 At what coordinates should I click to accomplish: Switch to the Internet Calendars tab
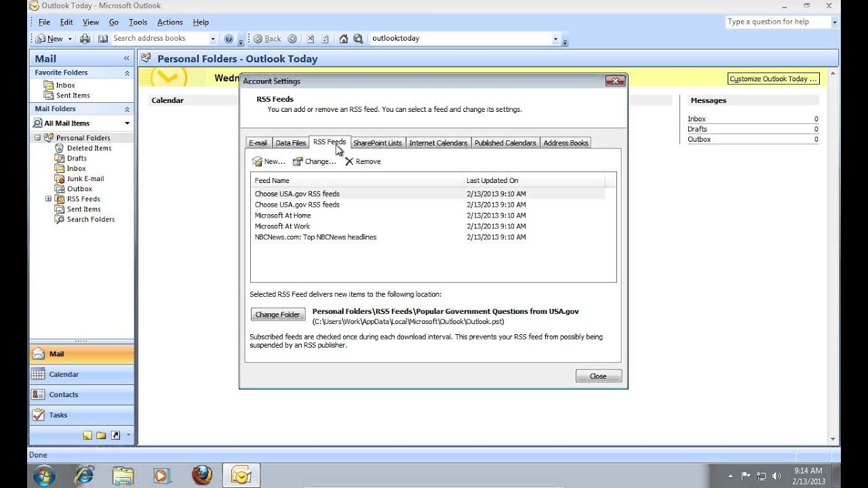[438, 143]
